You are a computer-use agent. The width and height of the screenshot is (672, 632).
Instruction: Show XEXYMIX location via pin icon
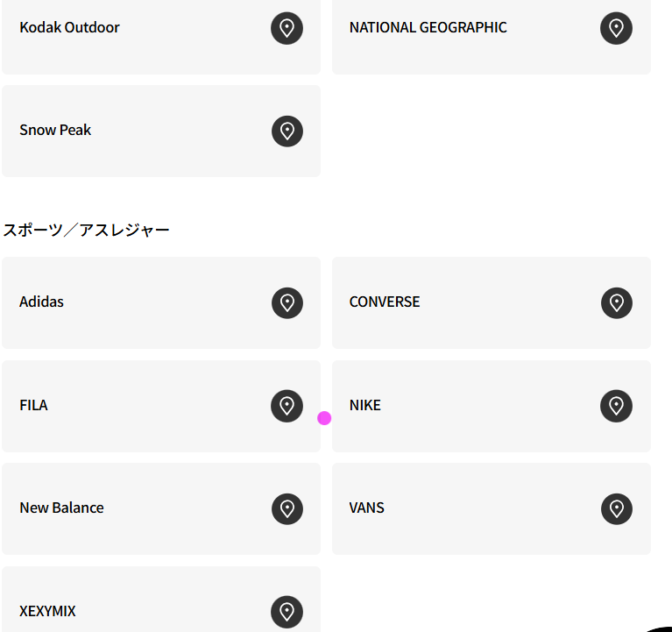[x=286, y=612]
